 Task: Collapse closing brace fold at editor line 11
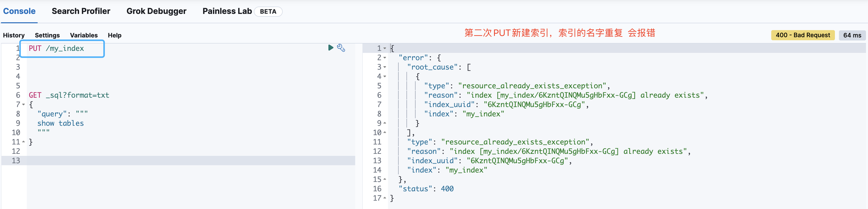tap(23, 142)
